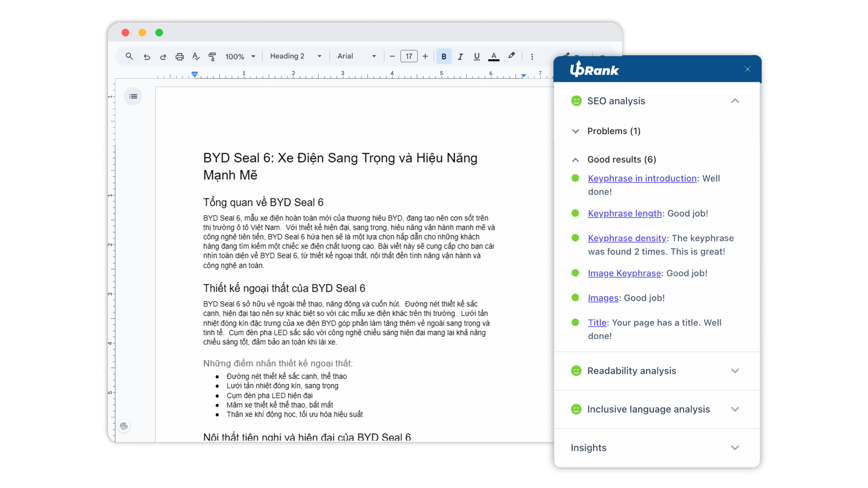This screenshot has width=868, height=488.
Task: Click bullet 'Lưới tản nhiệt đóng kín, sang trọng'
Action: coord(282,386)
